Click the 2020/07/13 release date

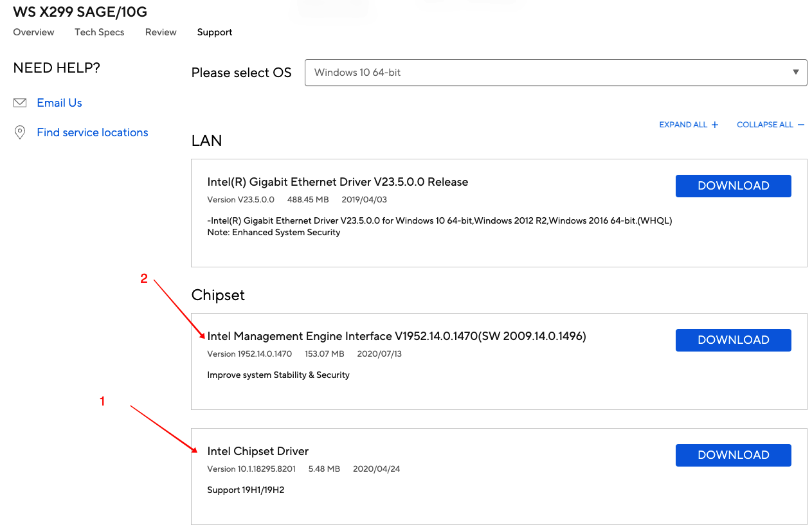[379, 354]
